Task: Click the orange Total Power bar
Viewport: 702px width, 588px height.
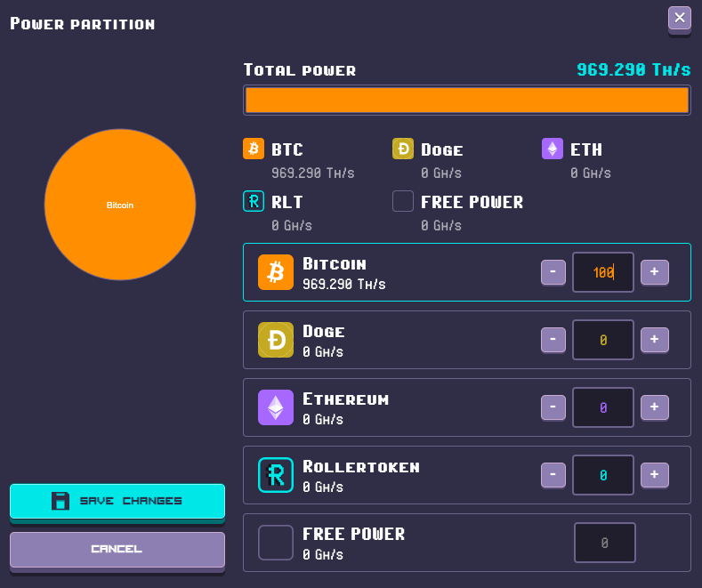Action: coord(467,101)
